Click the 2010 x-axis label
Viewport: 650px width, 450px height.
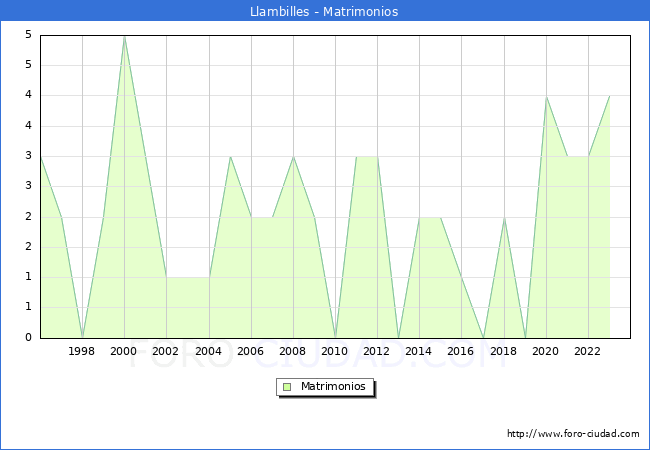pos(335,351)
